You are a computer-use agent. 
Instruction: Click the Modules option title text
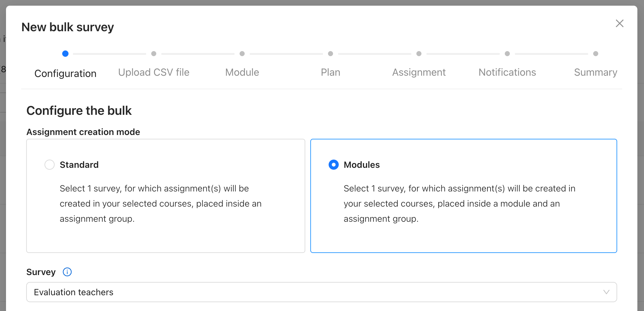[x=362, y=165]
